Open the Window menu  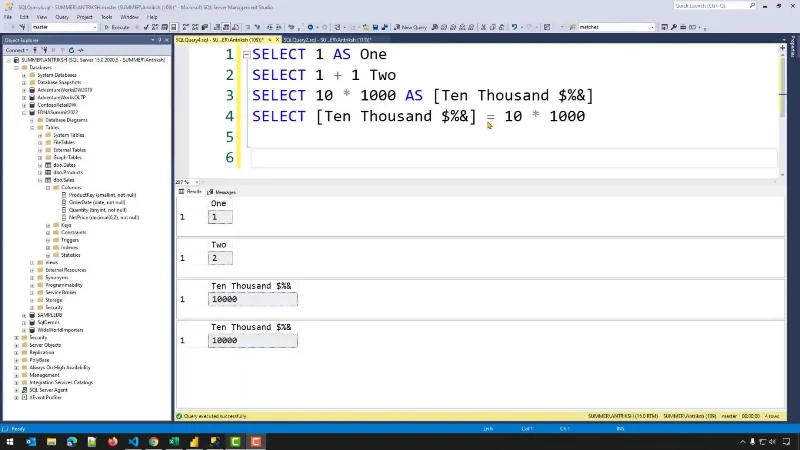click(x=130, y=17)
